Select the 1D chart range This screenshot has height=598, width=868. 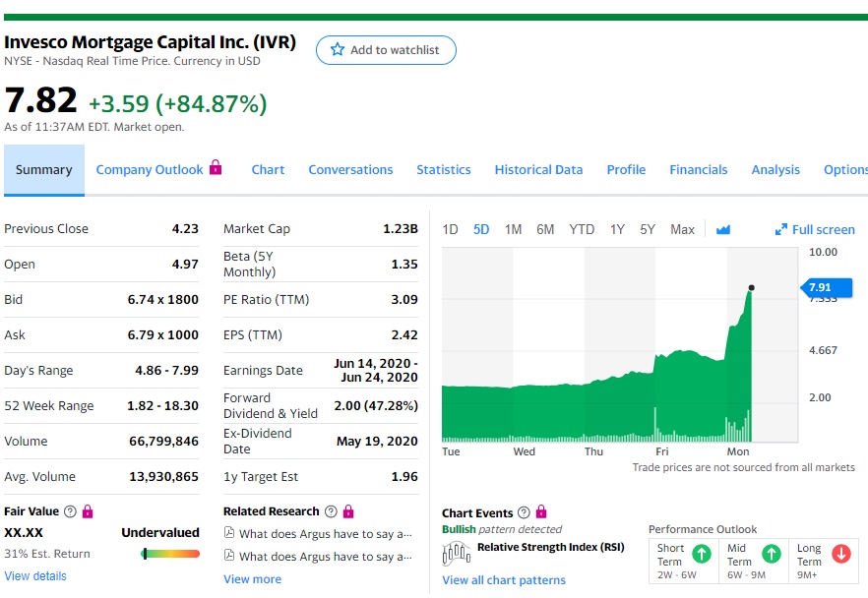point(450,229)
